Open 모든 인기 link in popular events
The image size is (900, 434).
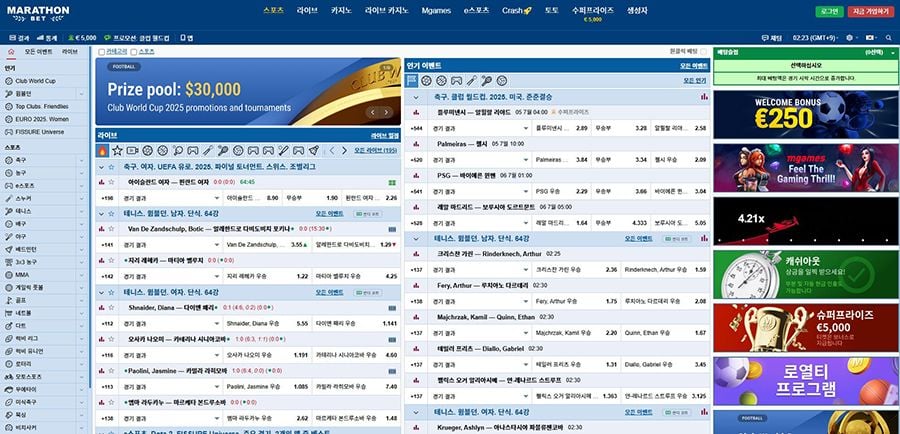point(695,81)
